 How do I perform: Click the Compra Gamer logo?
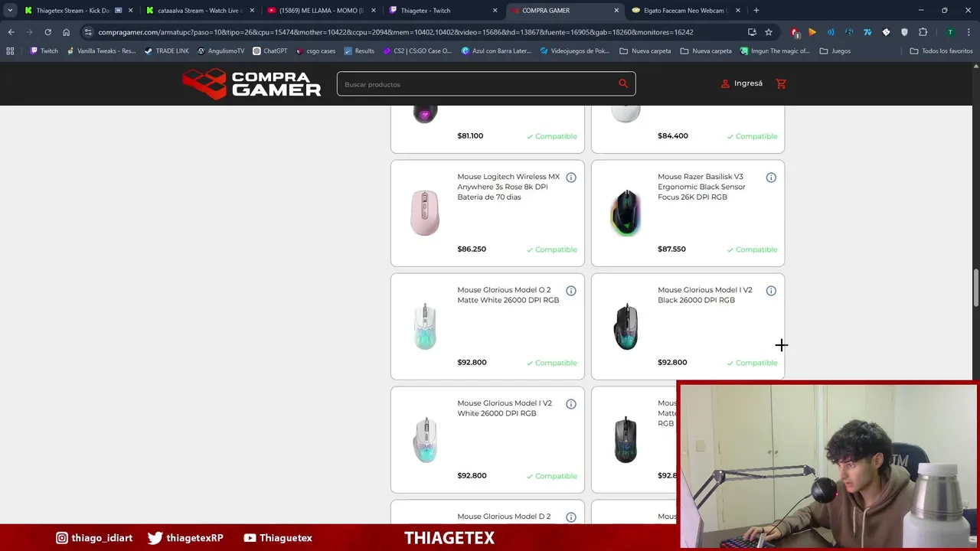tap(252, 83)
